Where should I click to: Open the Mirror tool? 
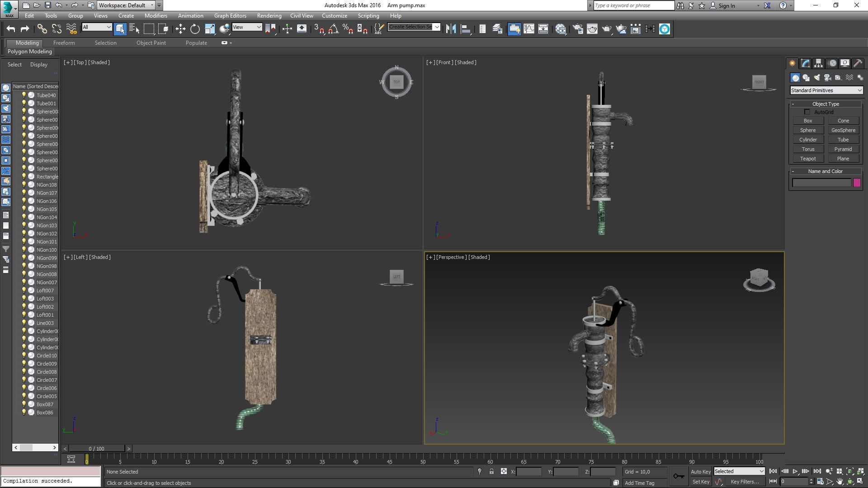(451, 29)
